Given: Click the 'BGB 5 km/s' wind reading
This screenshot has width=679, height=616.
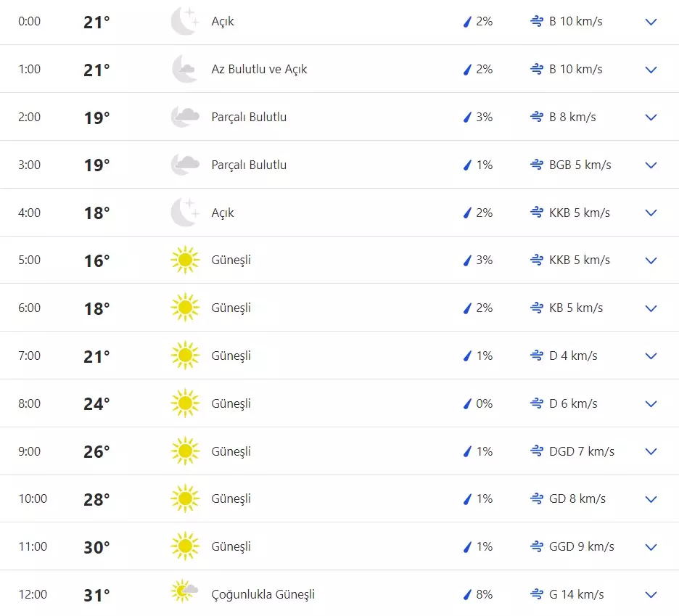Looking at the screenshot, I should (580, 165).
